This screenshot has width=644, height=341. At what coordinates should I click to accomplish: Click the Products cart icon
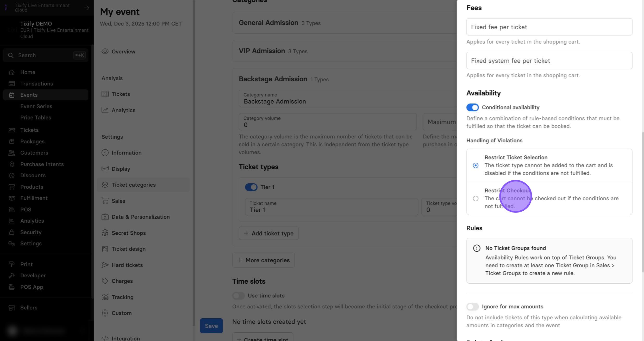pyautogui.click(x=11, y=187)
